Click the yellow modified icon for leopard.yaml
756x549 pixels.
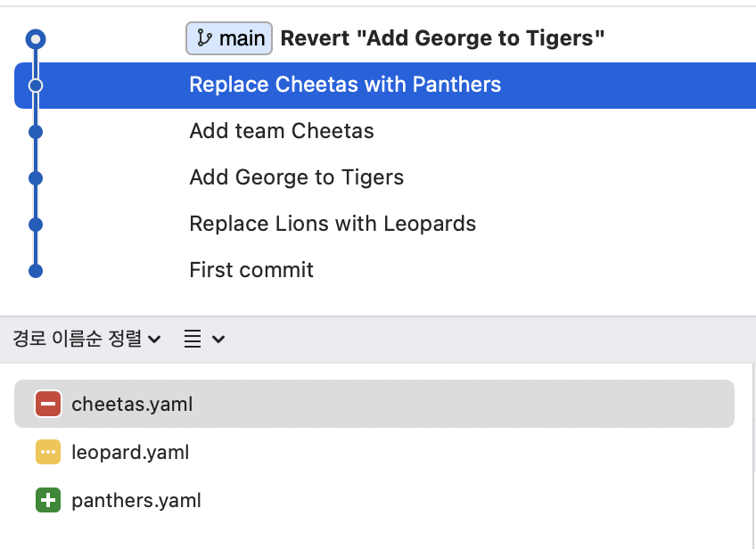click(x=48, y=452)
